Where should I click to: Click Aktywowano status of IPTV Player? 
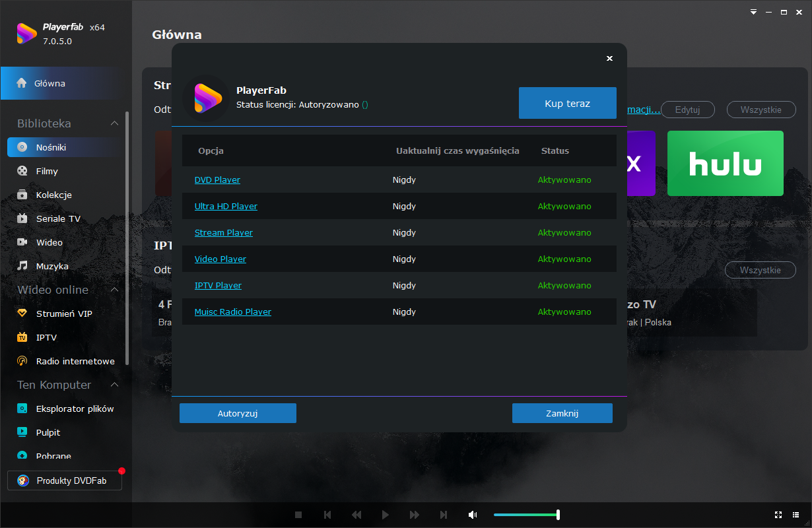[x=564, y=285]
